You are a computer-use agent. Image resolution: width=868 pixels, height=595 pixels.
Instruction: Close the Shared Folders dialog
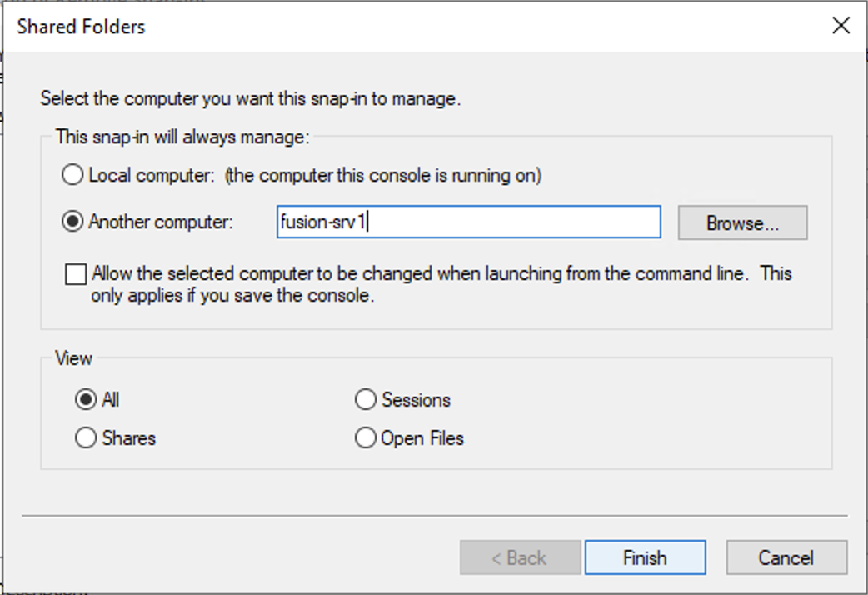[841, 26]
